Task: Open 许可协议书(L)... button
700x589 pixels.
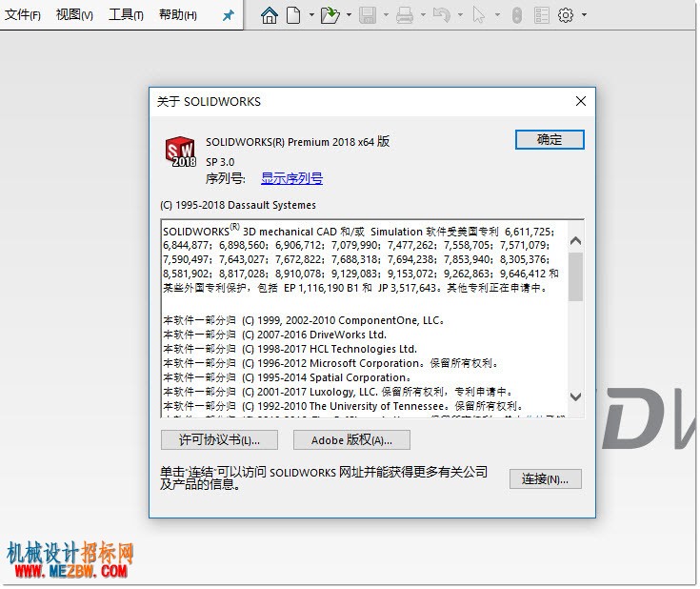Action: 219,440
